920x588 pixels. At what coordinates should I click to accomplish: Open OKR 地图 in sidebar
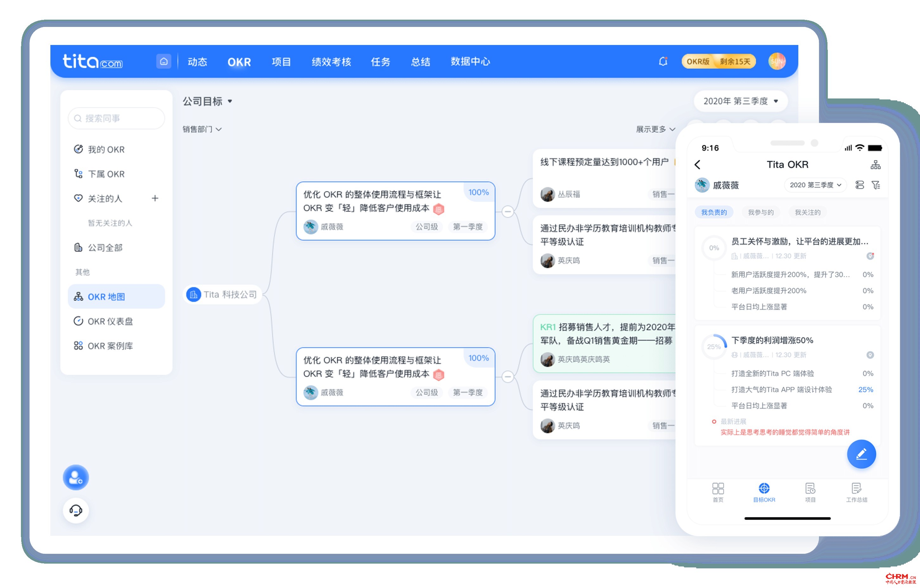(116, 297)
